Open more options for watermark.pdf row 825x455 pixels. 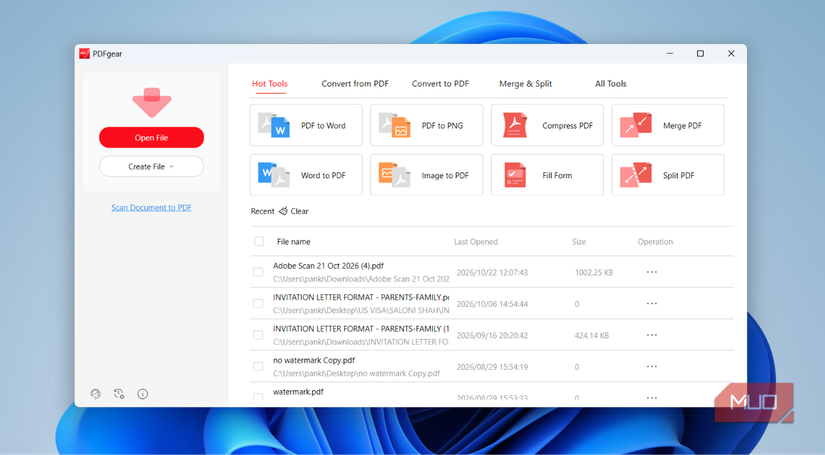pos(652,398)
